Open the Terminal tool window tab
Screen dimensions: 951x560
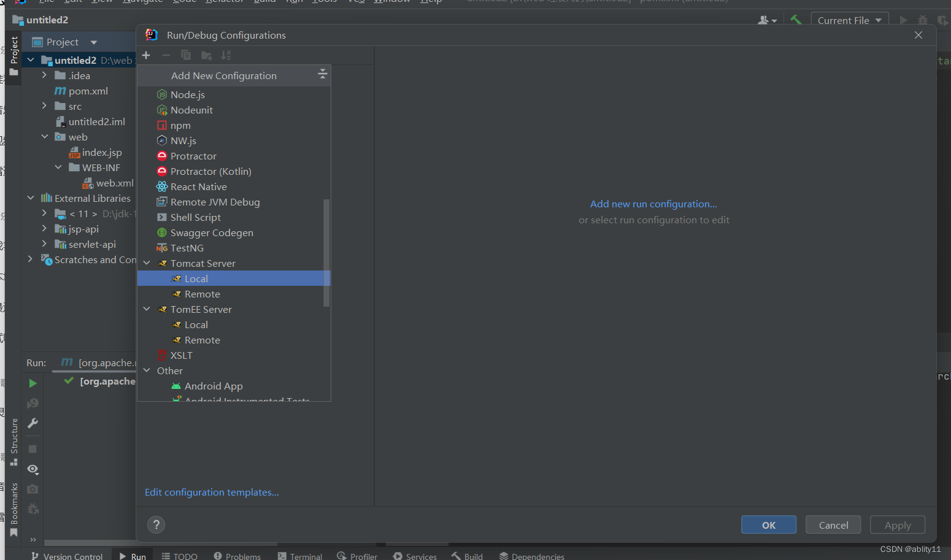coord(299,556)
